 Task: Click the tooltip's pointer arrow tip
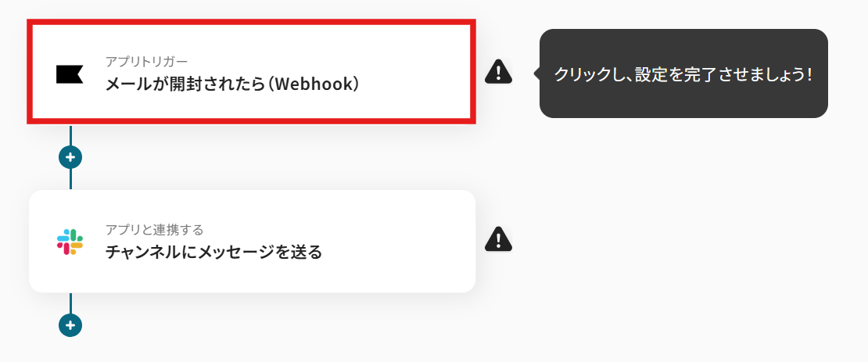point(536,73)
